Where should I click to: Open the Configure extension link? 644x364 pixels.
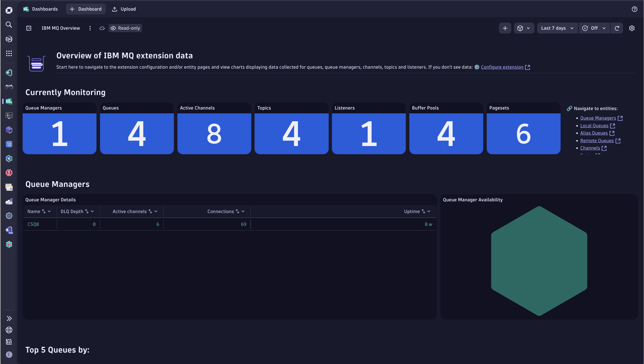502,67
